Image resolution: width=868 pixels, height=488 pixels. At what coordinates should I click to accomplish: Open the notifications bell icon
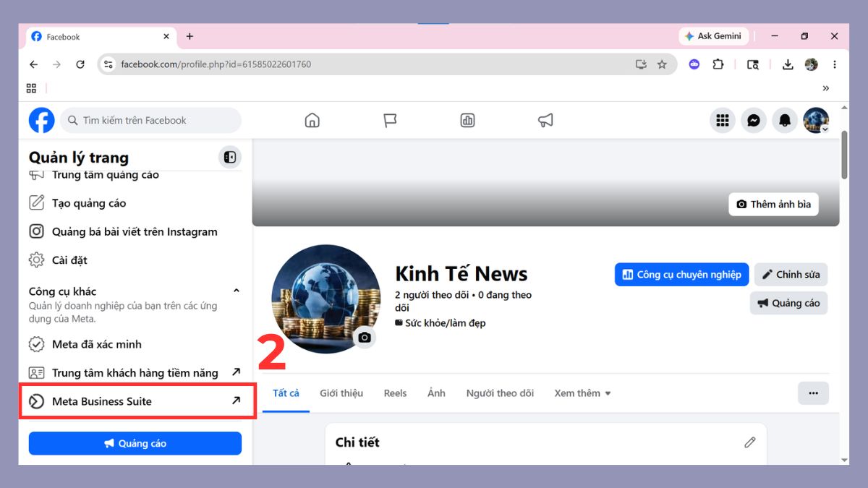(x=785, y=121)
